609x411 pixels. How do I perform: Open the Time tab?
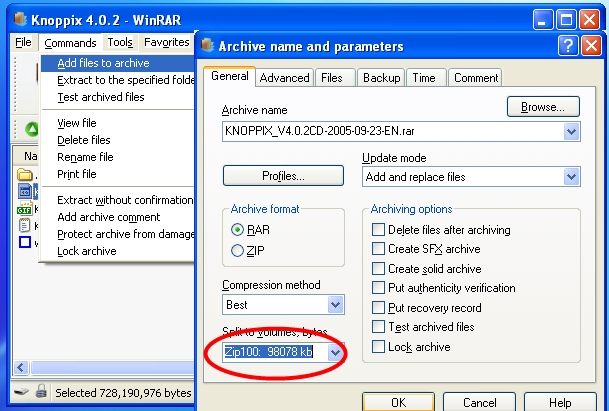click(x=424, y=78)
